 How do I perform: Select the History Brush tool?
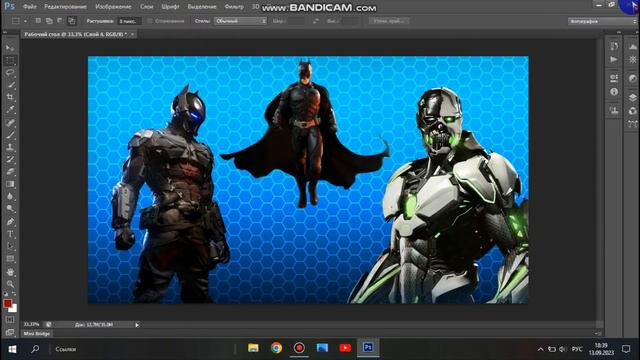10,159
